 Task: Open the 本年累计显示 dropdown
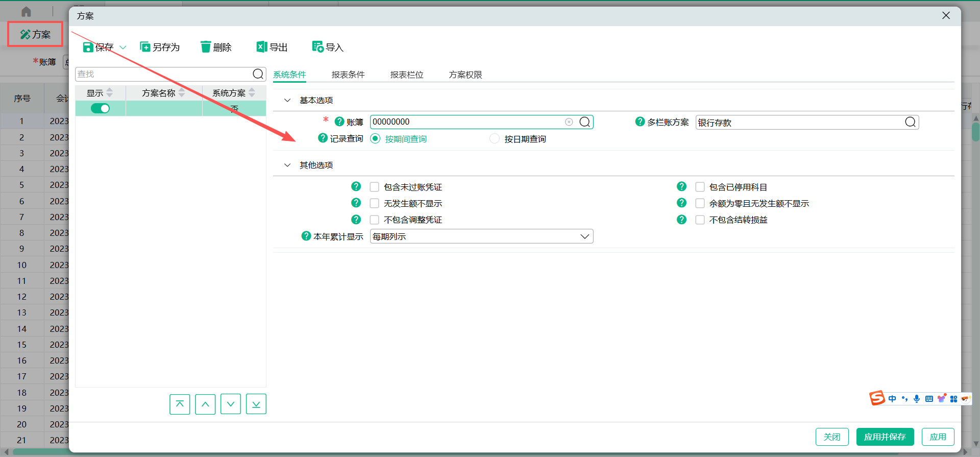pyautogui.click(x=585, y=237)
